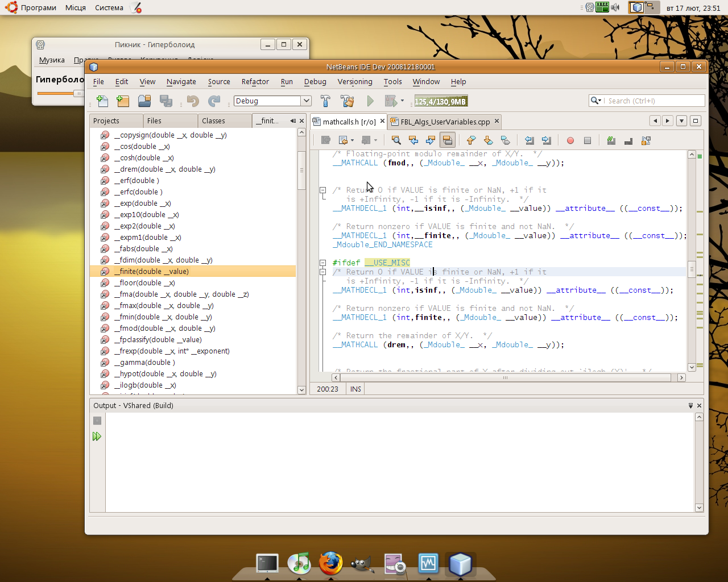The height and width of the screenshot is (582, 728).
Task: Toggle bookmark in editor toolbar
Action: click(505, 140)
